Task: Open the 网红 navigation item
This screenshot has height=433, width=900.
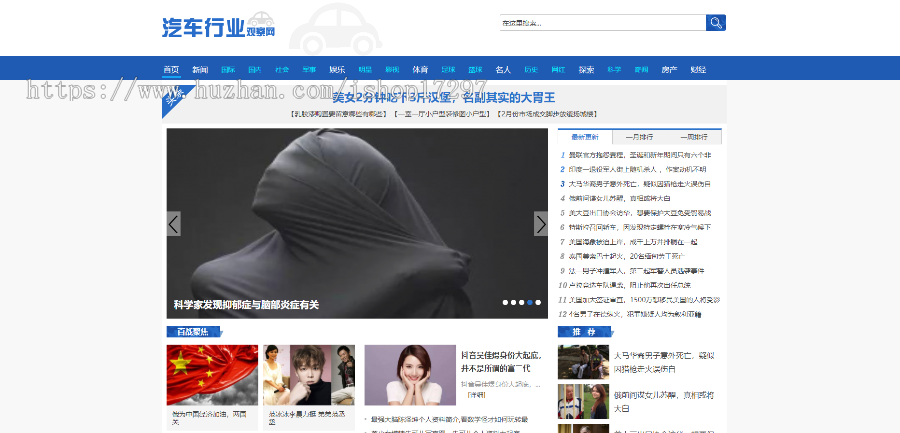Action: coord(558,69)
